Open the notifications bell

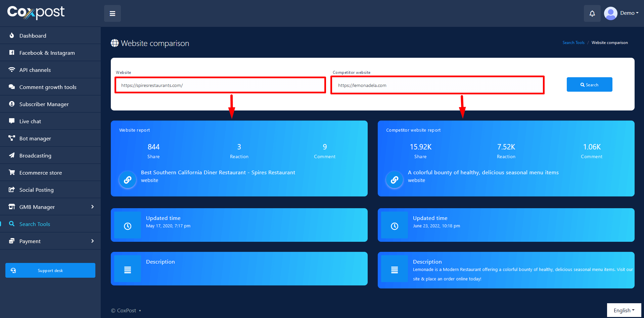tap(592, 13)
